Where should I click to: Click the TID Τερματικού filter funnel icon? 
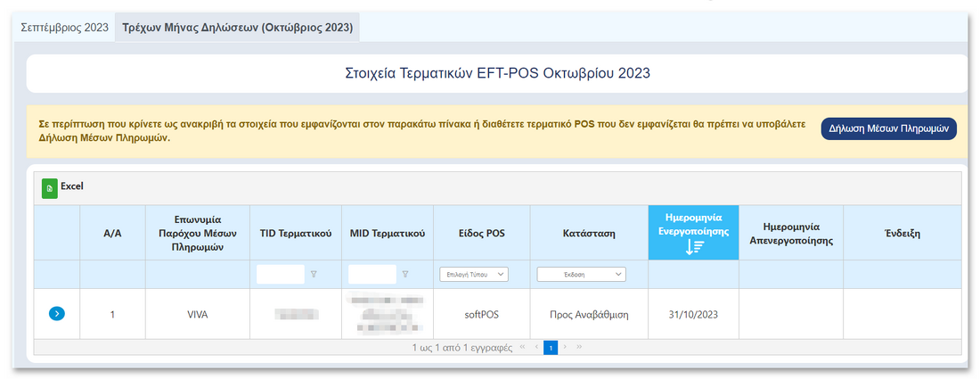point(314,275)
